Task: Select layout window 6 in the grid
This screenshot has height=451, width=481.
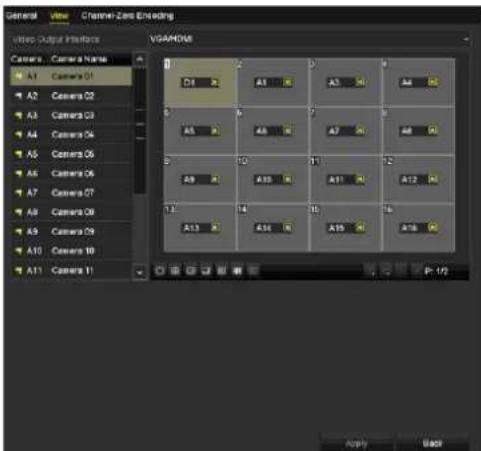Action: (273, 131)
